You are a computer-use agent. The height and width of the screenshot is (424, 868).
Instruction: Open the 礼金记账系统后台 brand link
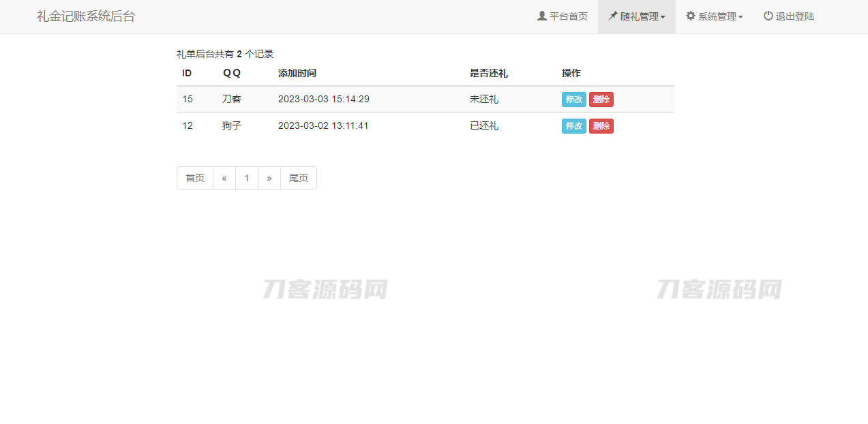point(86,16)
